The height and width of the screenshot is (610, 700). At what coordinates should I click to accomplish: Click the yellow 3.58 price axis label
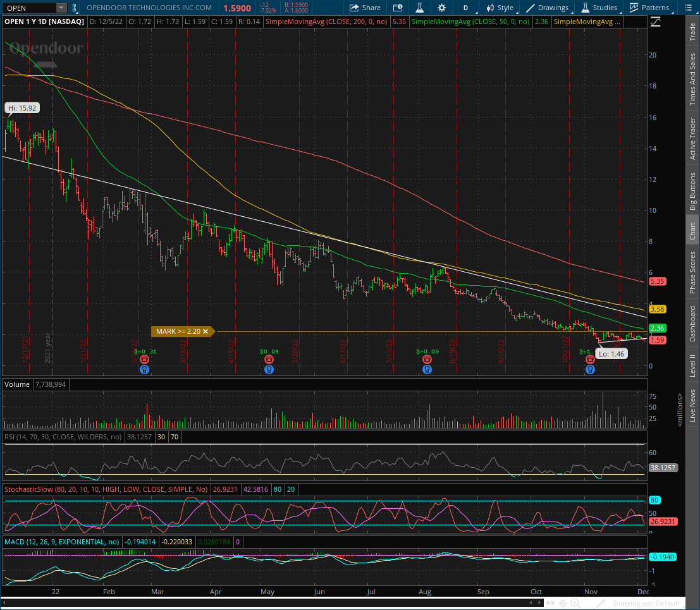pyautogui.click(x=657, y=309)
